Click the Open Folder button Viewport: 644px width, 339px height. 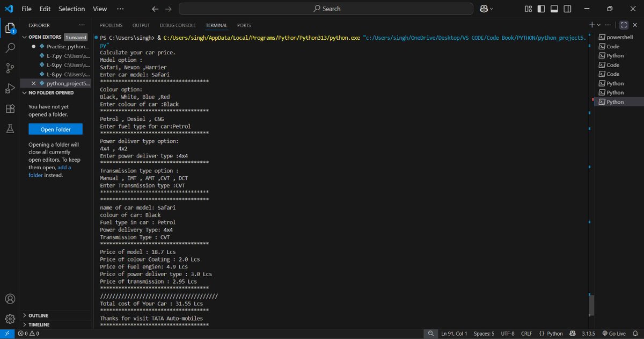tap(56, 129)
